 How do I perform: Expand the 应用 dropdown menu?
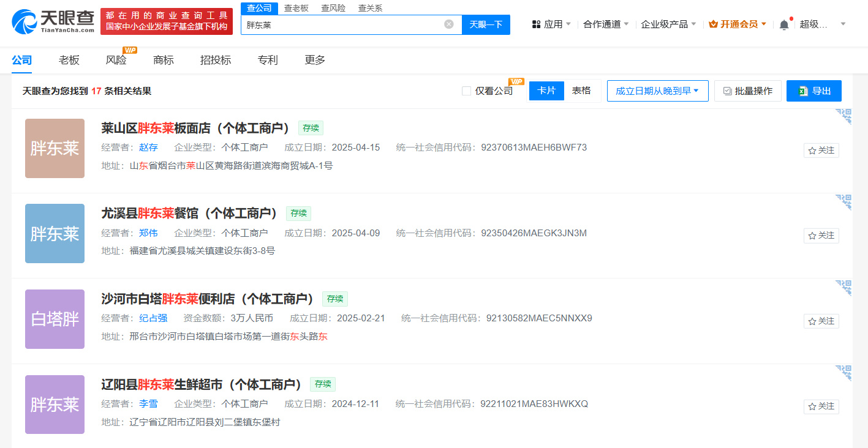click(x=568, y=24)
